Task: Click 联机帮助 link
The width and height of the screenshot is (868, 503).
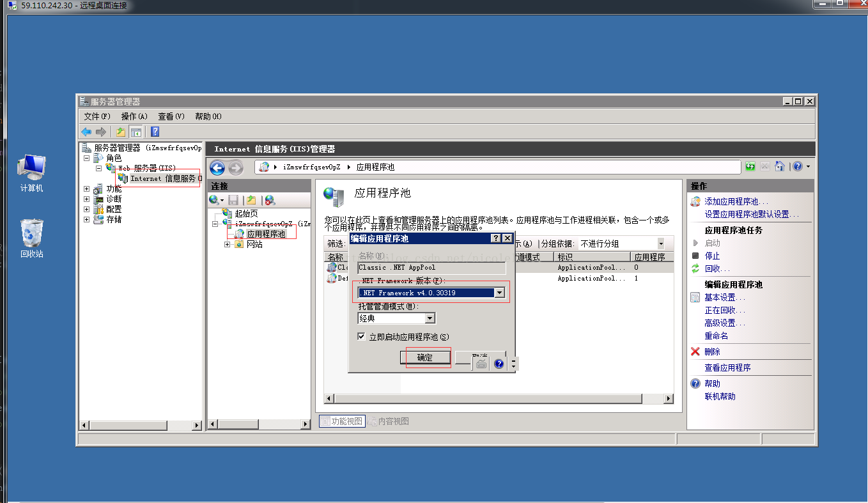Action: [720, 396]
